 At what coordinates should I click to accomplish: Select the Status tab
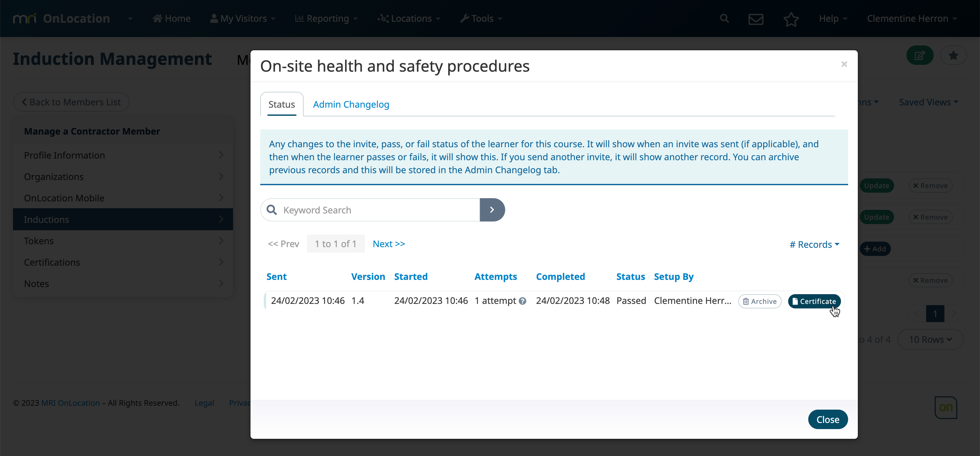pyautogui.click(x=282, y=104)
